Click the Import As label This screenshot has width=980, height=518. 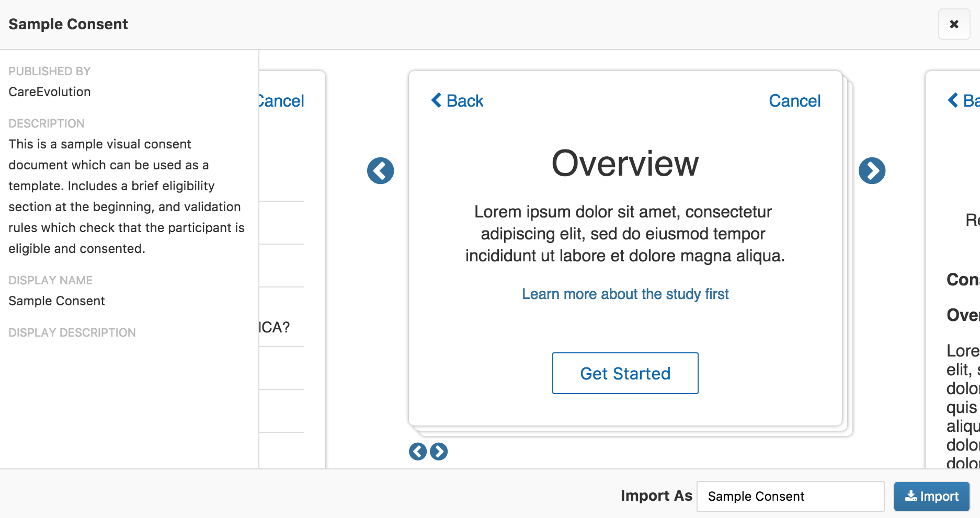tap(656, 496)
